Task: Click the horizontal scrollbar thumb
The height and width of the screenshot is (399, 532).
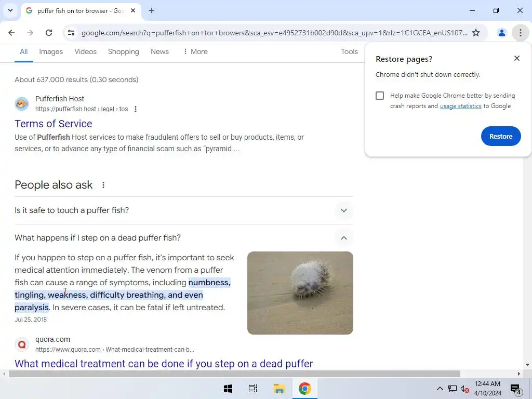Action: coord(234,374)
